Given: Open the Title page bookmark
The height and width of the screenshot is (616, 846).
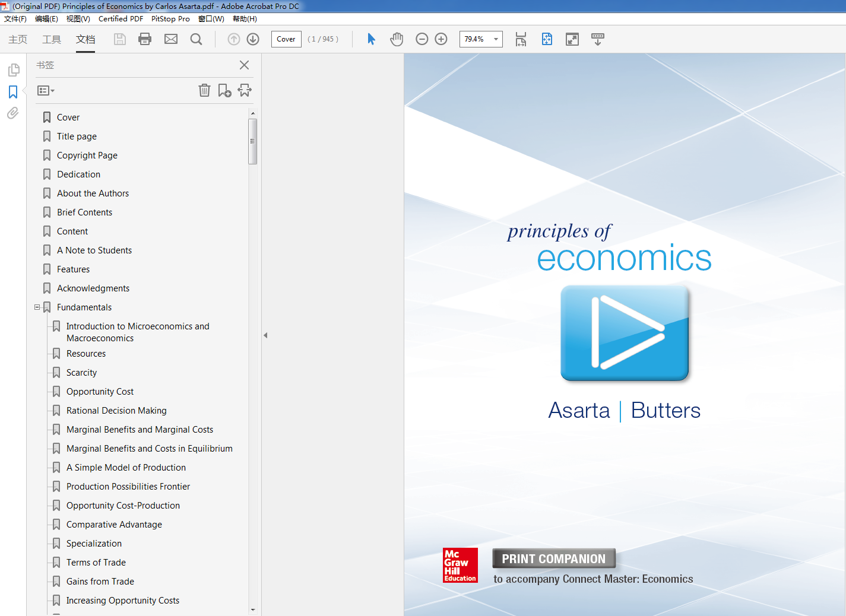Looking at the screenshot, I should click(x=77, y=136).
